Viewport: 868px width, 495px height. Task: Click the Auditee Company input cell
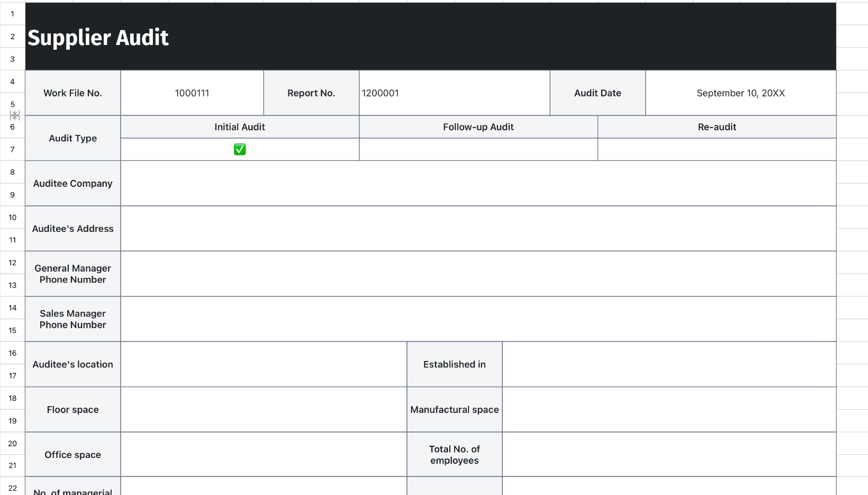478,184
